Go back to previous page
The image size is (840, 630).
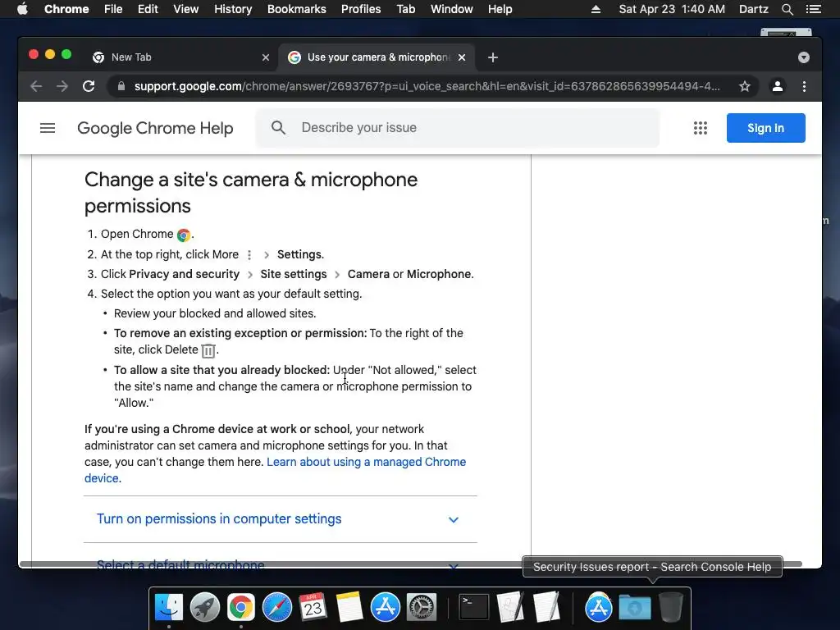(36, 86)
